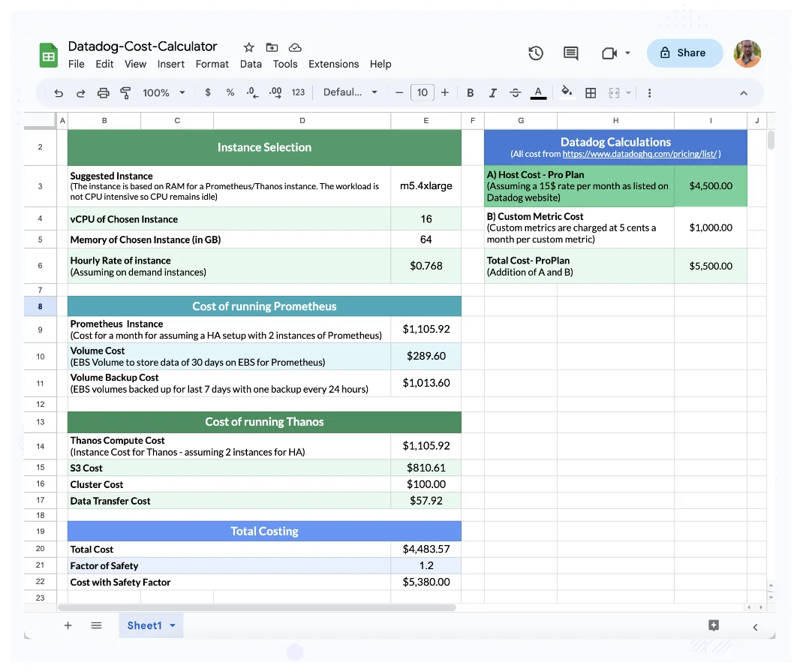Toggle strikethrough formatting
This screenshot has width=800, height=672.
point(516,93)
